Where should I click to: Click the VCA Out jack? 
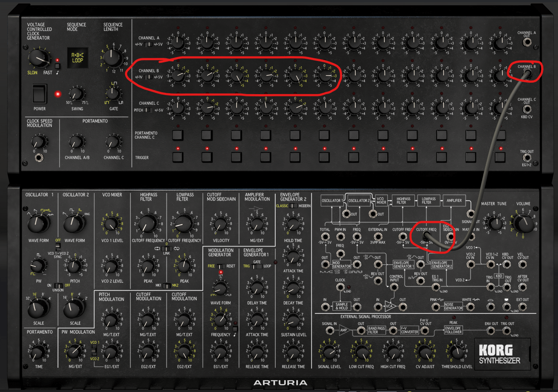point(402,307)
